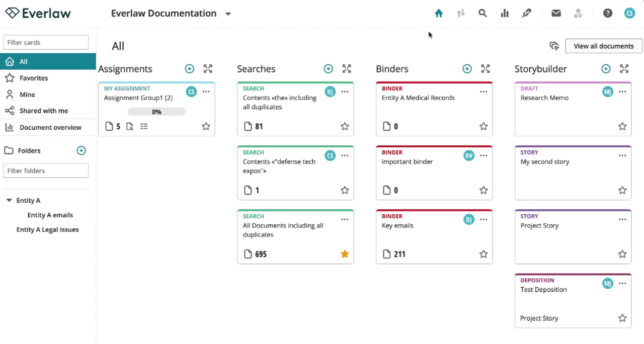Screen dimensions: 644x344
Task: Unfavorite the All Documents search card
Action: 345,254
